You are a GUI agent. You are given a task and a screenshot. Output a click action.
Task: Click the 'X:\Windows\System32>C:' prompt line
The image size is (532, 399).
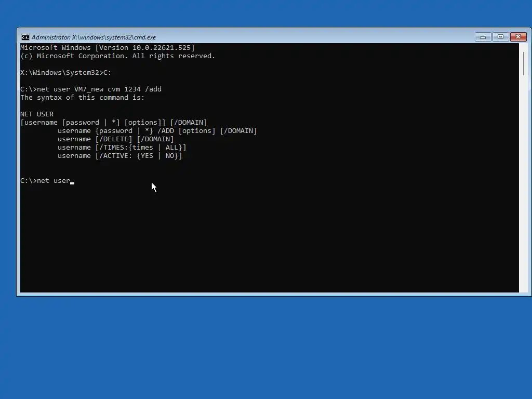coord(66,73)
